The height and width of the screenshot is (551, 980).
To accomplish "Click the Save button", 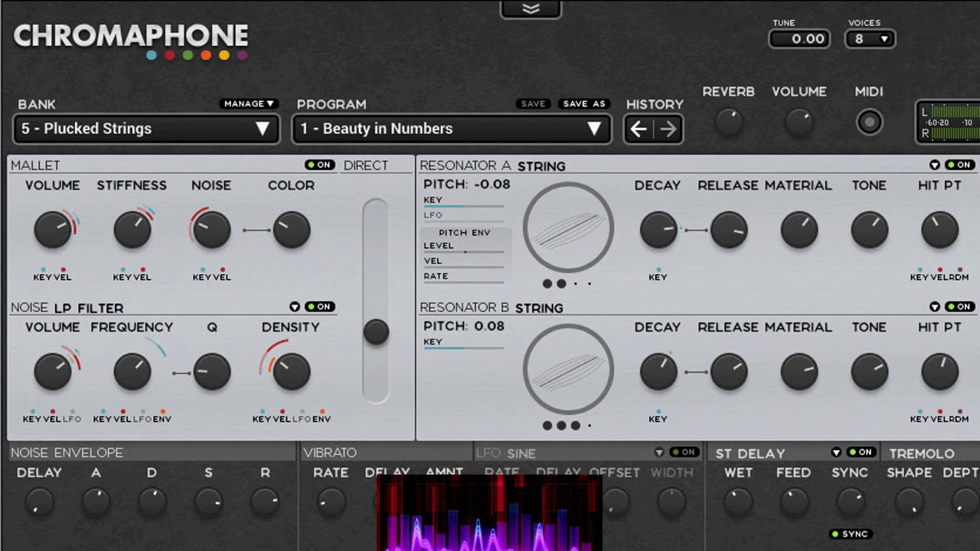I will click(x=533, y=103).
